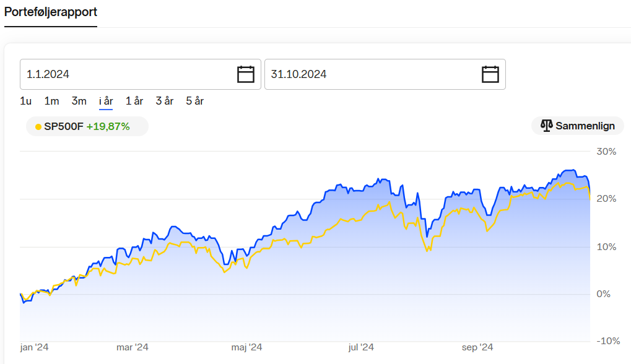Click the SP500F comparison chip
The image size is (631, 364).
87,126
